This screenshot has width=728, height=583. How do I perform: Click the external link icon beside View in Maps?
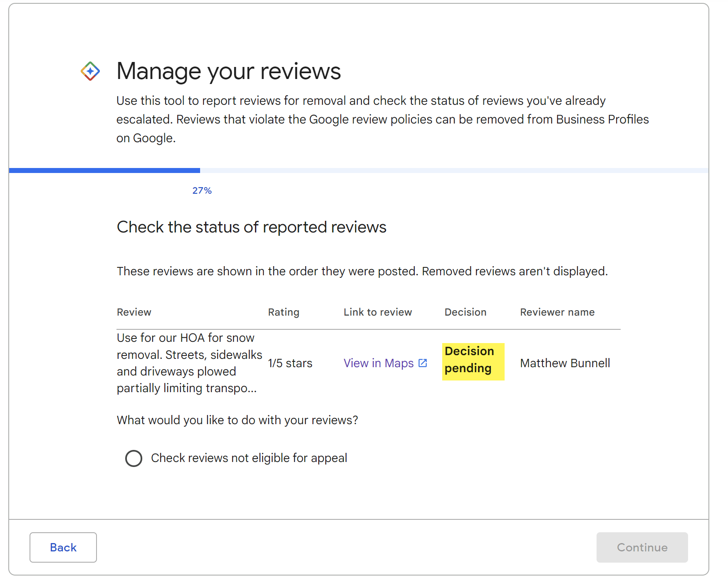[x=423, y=363]
